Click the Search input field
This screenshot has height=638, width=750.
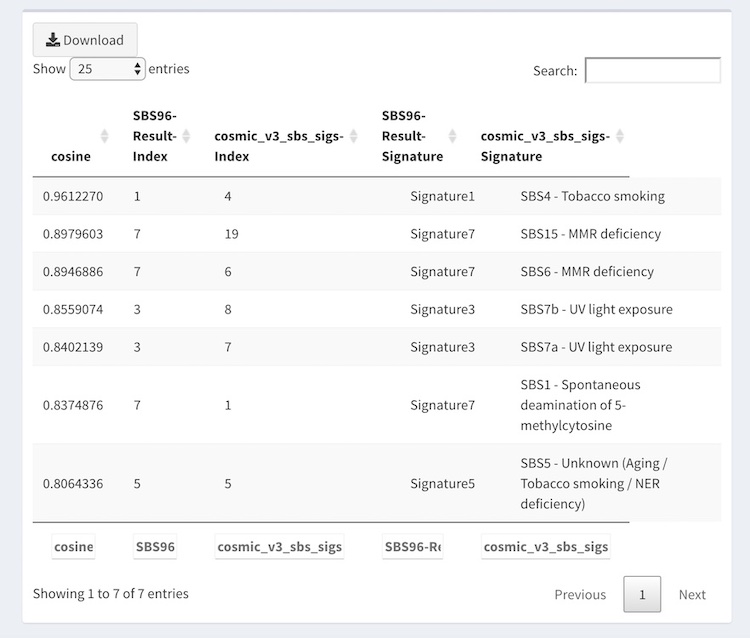tap(652, 71)
